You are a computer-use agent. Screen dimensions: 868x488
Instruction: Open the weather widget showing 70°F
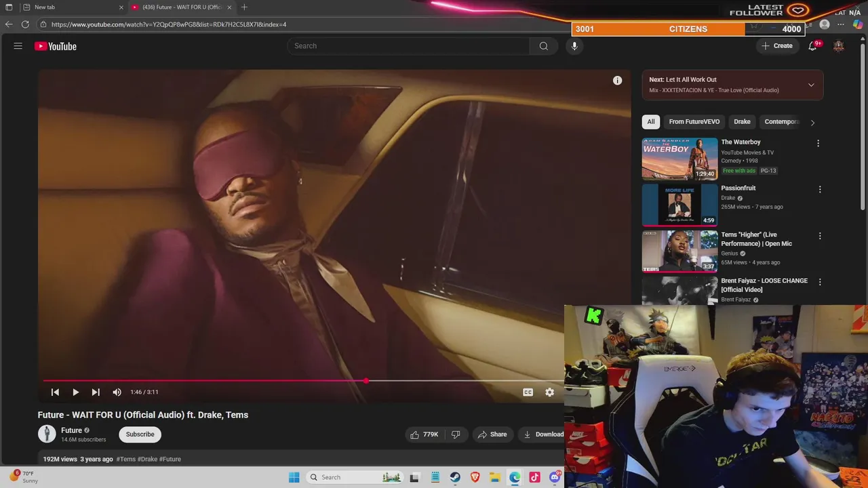tap(24, 476)
